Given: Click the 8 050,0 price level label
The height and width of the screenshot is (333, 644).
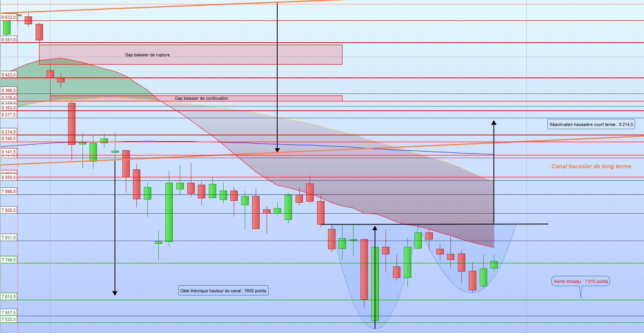Looking at the screenshot, I should (9, 178).
